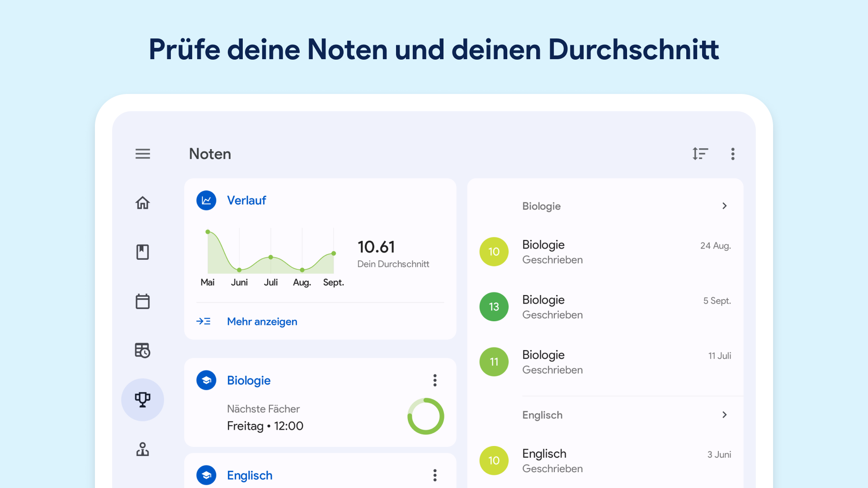Open the bookmark notebook sidebar icon
Viewport: 868px width, 488px height.
coord(142,252)
